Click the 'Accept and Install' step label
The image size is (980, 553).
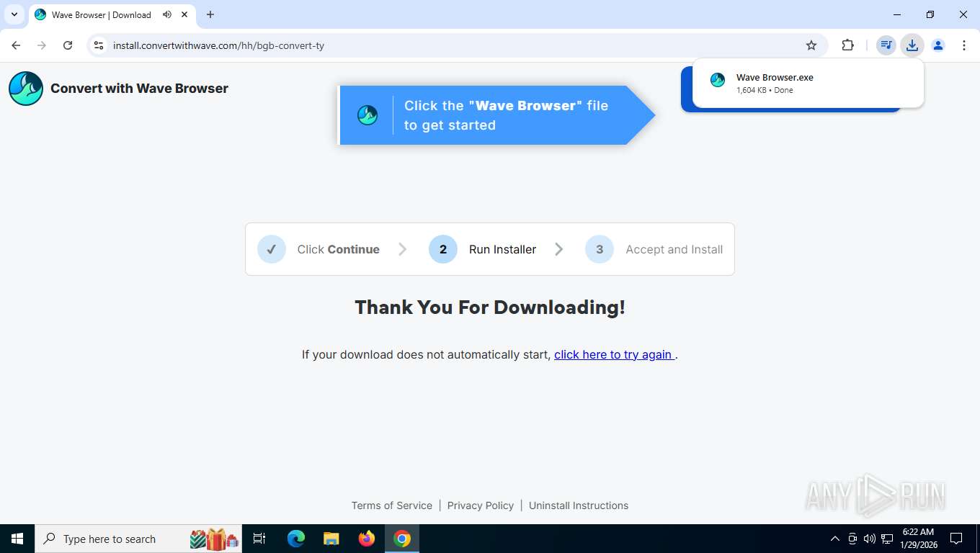click(674, 249)
